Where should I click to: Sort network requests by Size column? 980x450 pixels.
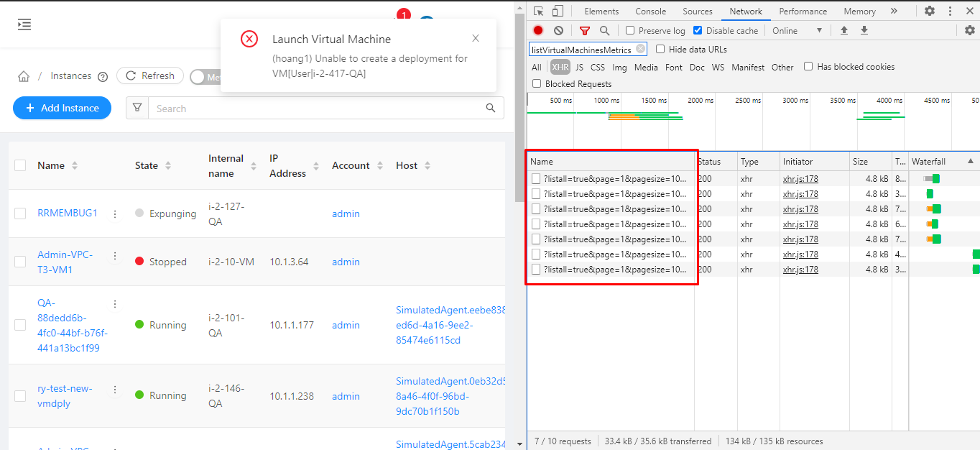pyautogui.click(x=870, y=162)
